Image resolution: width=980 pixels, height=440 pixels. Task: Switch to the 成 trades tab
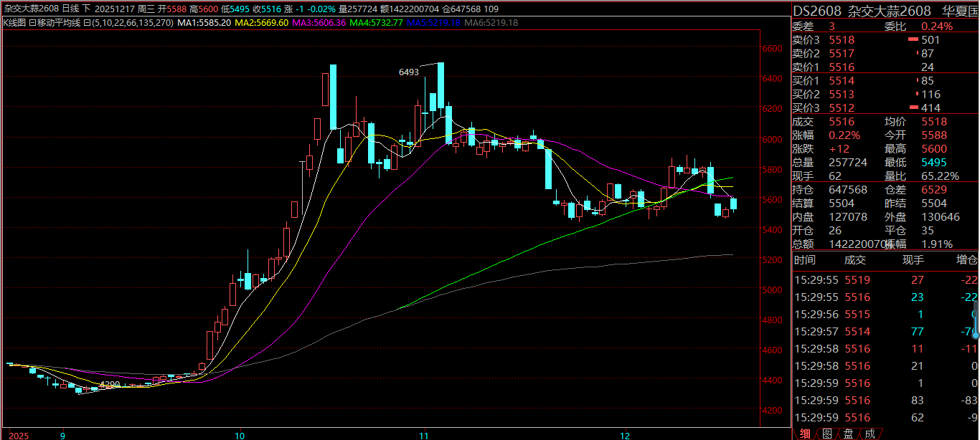point(870,434)
